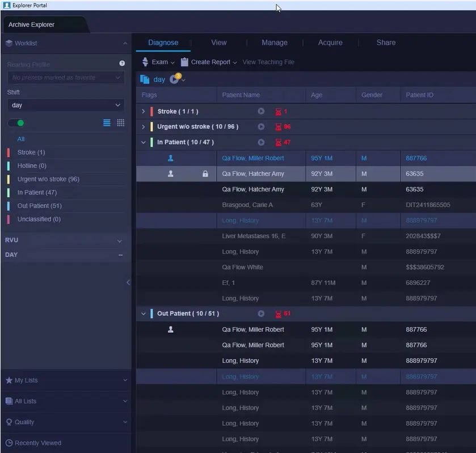Expand the My Lists section
The width and height of the screenshot is (476, 453).
[x=125, y=380]
